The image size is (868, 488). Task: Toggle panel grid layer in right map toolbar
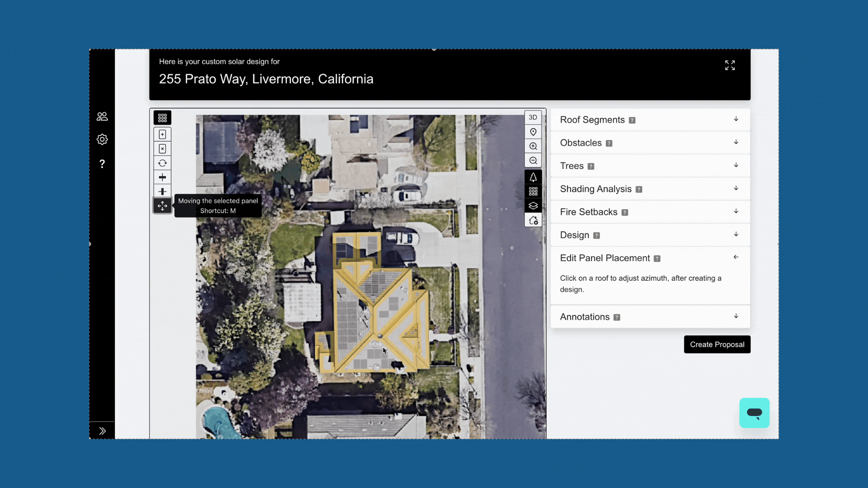pyautogui.click(x=533, y=192)
